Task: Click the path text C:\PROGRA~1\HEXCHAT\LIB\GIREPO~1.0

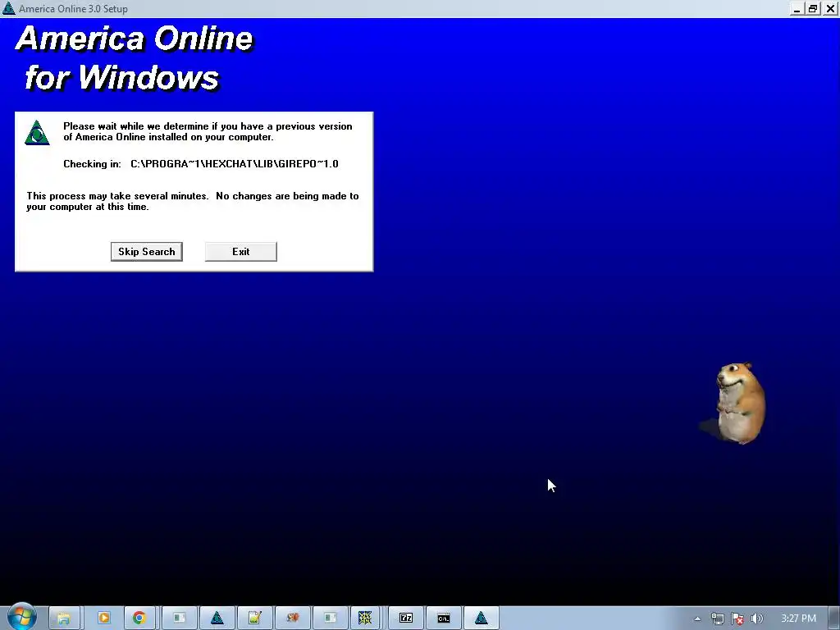Action: [235, 164]
